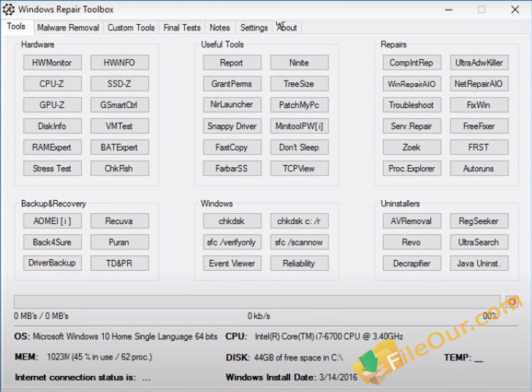Image resolution: width=532 pixels, height=392 pixels.
Task: Launch FixWin
Action: (479, 105)
